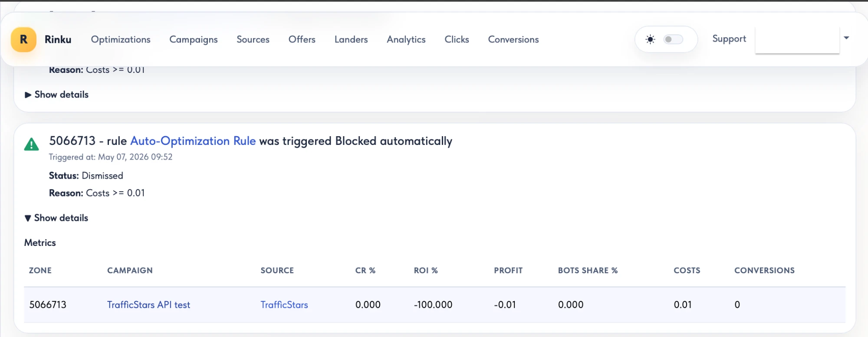Image resolution: width=868 pixels, height=337 pixels.
Task: Toggle the dark mode switch
Action: click(673, 39)
